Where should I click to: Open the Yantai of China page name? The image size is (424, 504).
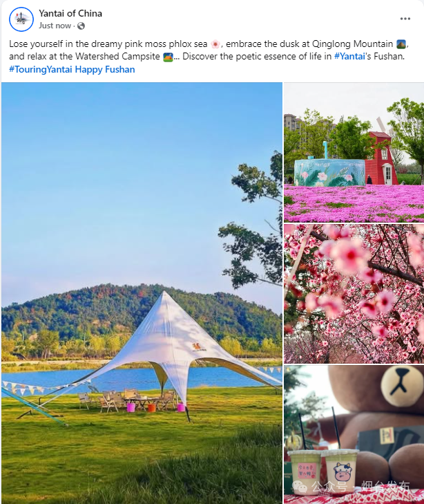pos(70,14)
